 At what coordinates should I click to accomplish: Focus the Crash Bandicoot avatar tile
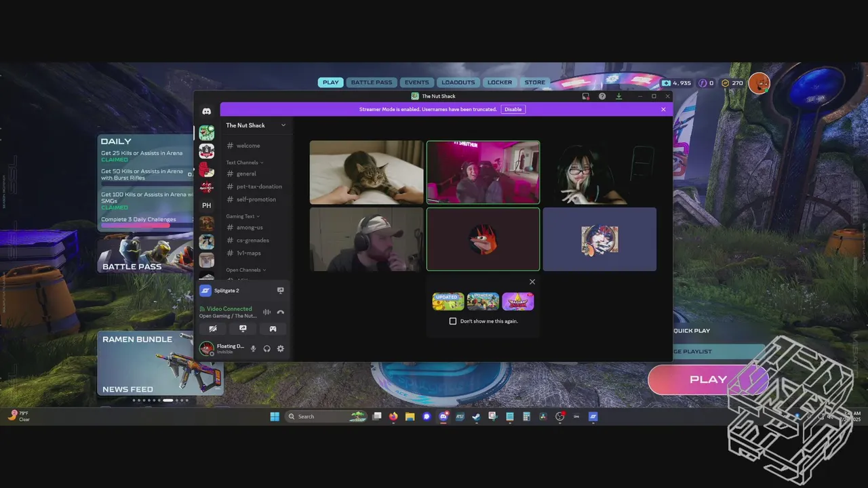tap(483, 239)
